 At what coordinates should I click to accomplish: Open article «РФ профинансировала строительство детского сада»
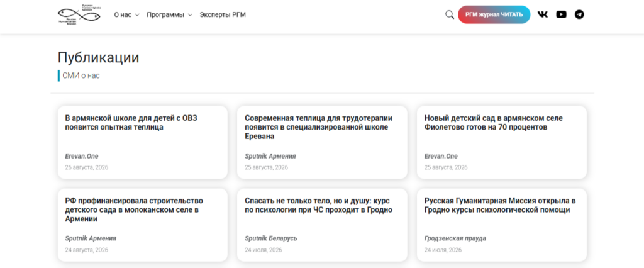tap(135, 209)
